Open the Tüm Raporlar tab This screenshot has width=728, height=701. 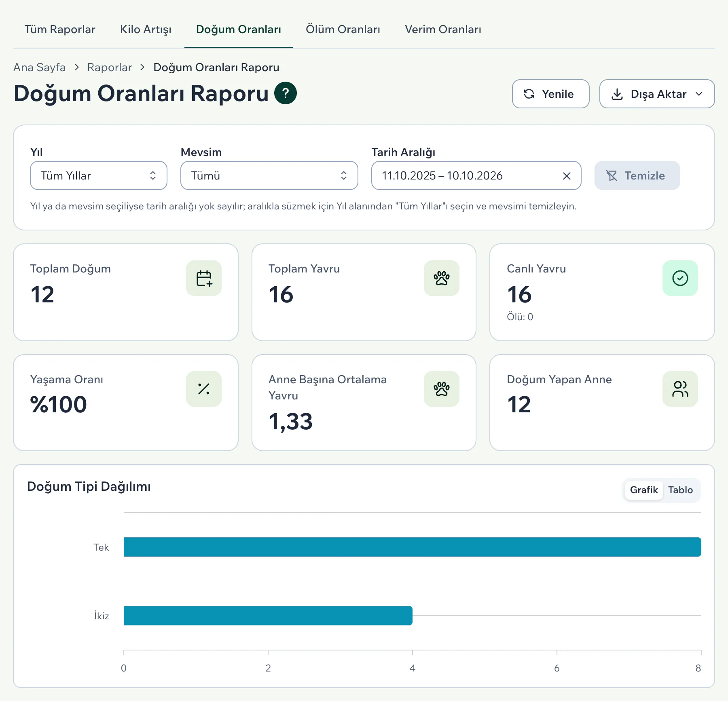[x=60, y=30]
